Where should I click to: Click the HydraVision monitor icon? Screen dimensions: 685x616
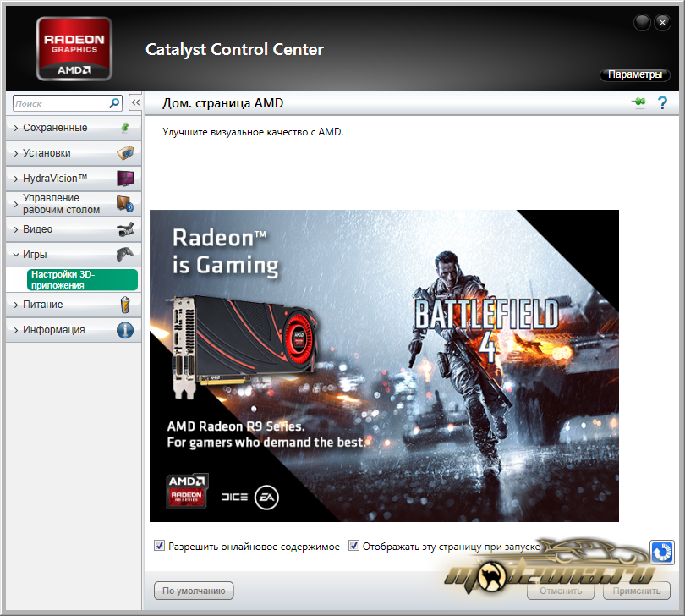click(x=125, y=179)
